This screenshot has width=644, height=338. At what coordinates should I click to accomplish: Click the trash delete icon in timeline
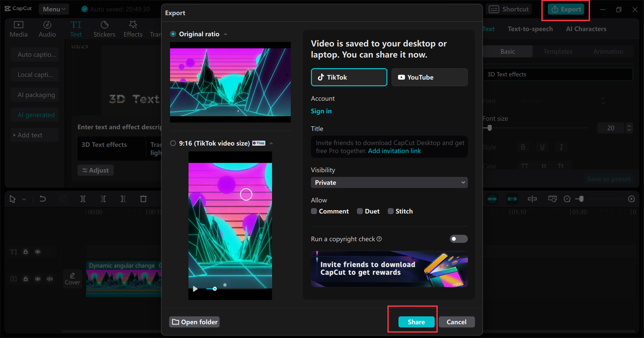click(143, 199)
